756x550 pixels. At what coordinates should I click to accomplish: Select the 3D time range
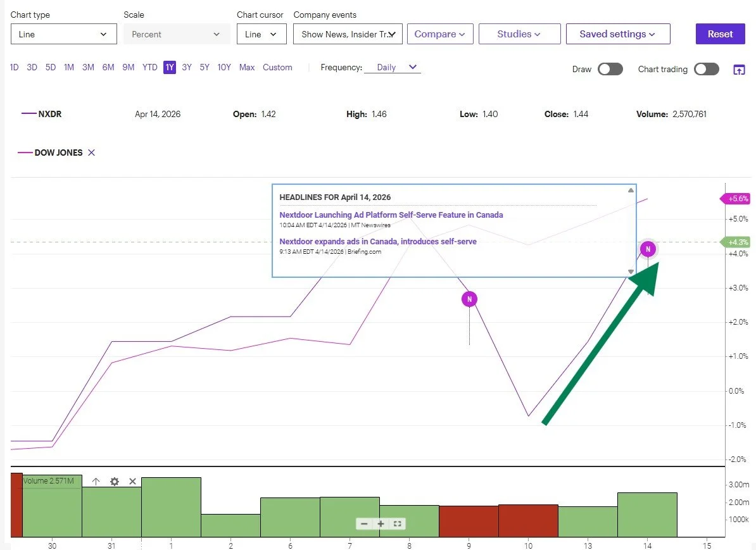(x=32, y=68)
